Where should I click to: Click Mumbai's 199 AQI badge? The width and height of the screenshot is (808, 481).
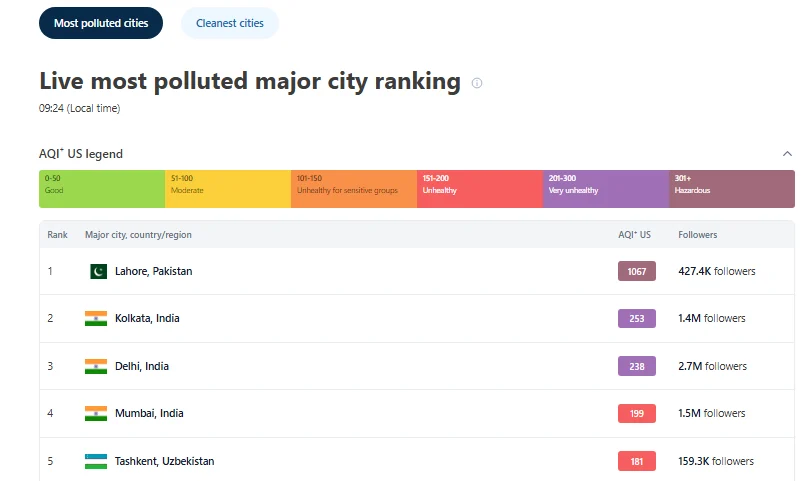pos(637,413)
